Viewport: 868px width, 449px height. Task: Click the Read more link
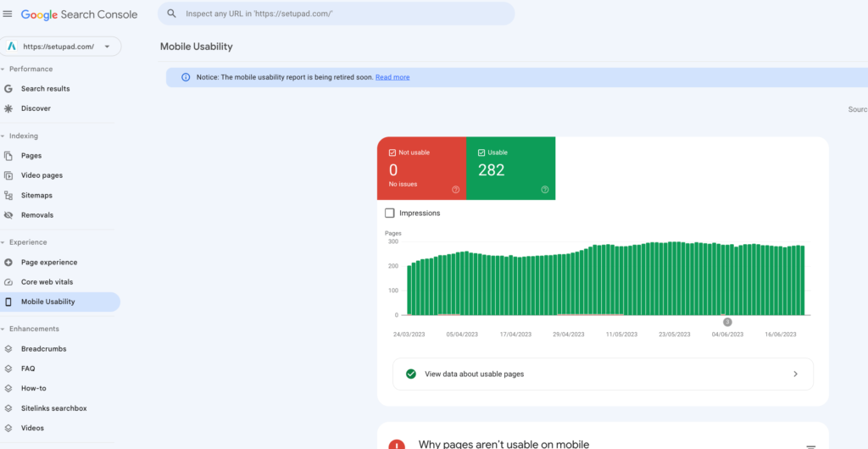click(x=392, y=77)
